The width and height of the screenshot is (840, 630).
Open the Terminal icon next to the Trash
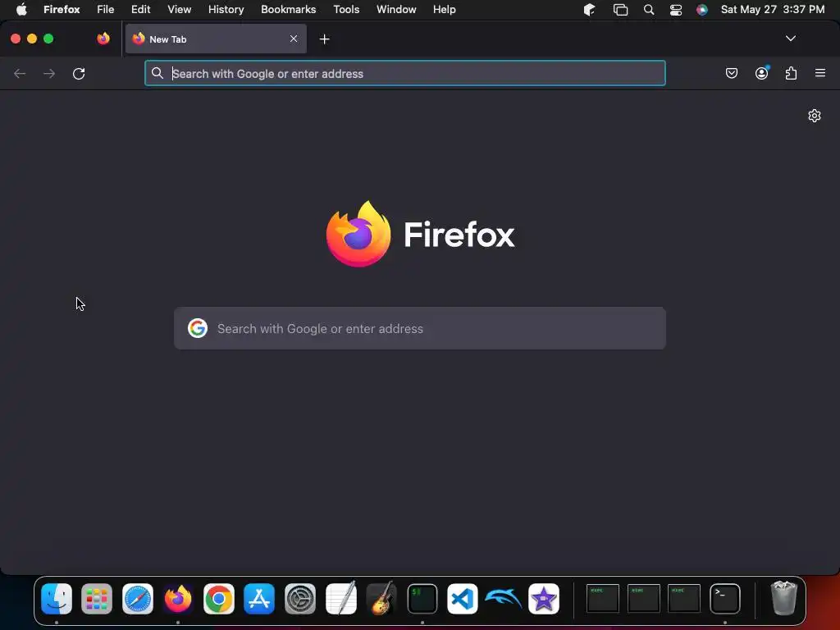coord(725,598)
